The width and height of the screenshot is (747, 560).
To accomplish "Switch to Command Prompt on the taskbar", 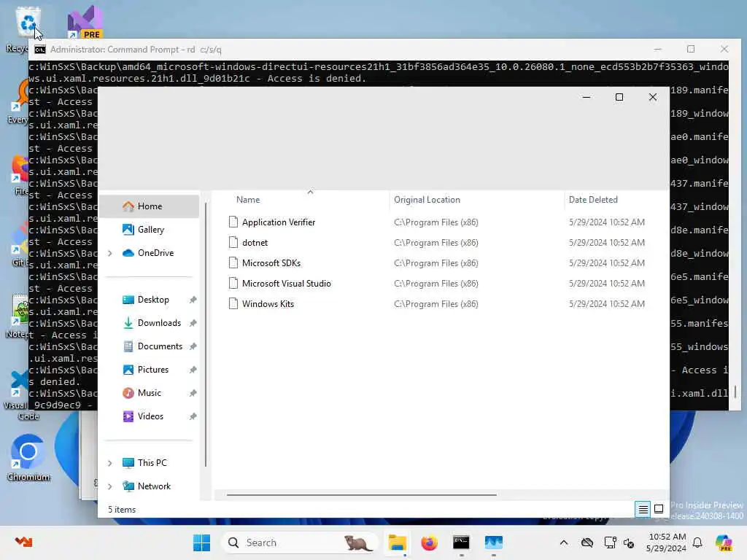I will click(461, 542).
